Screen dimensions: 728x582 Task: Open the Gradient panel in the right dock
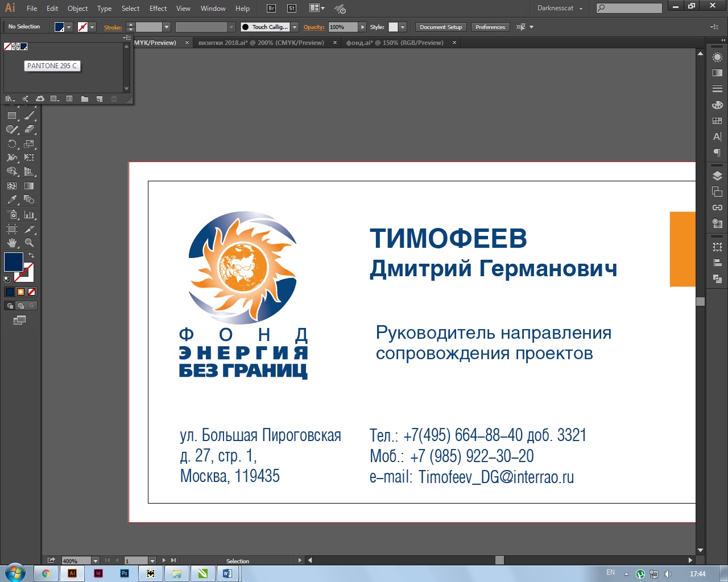click(x=717, y=73)
